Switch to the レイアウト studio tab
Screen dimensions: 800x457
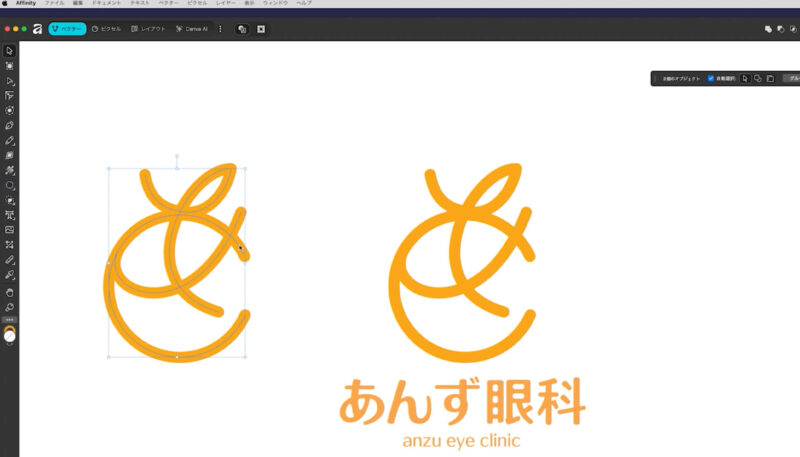coord(148,29)
